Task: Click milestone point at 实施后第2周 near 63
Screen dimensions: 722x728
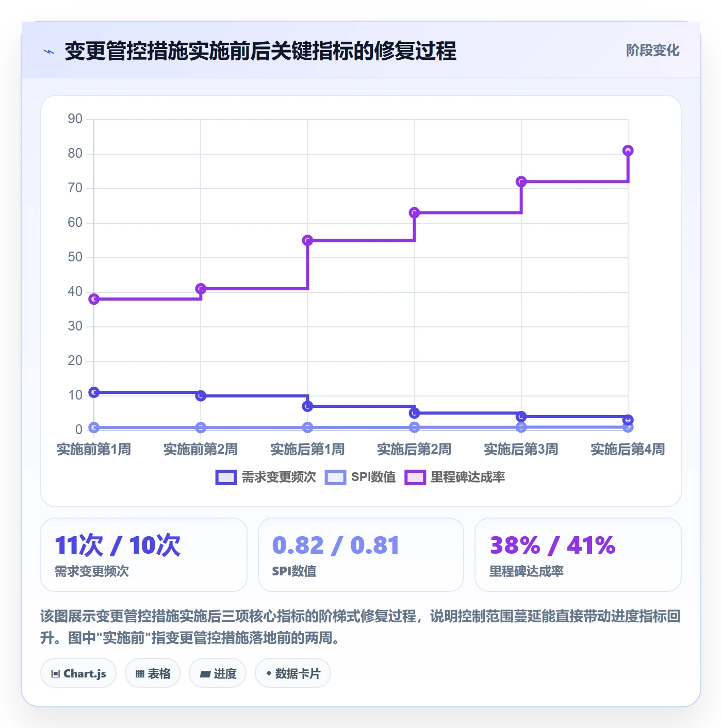Action: point(414,212)
